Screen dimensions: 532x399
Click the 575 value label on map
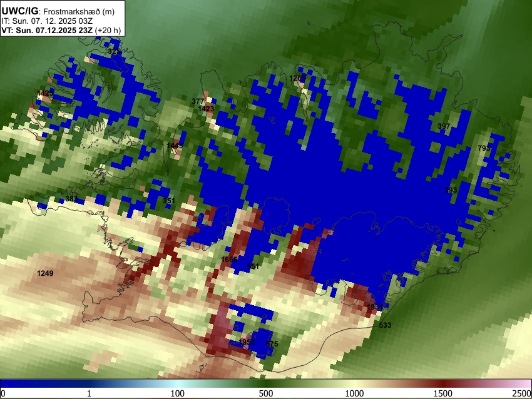pos(272,344)
